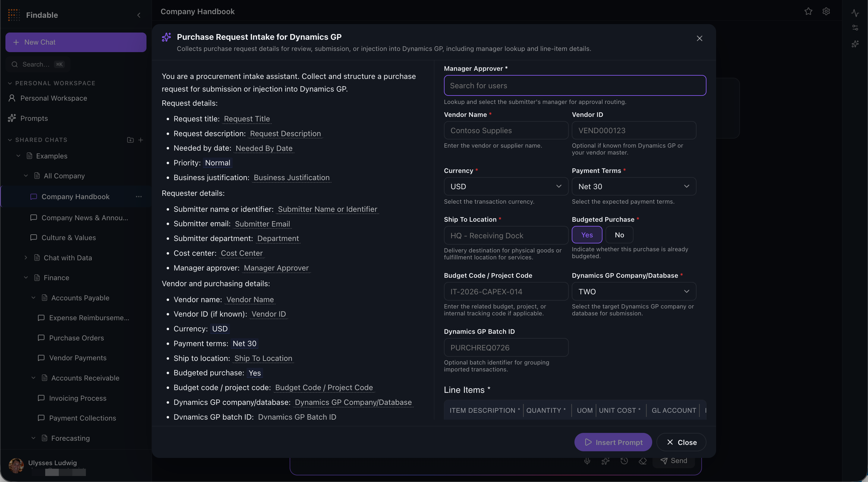Click the Submitter Email placeholder
The image size is (868, 482).
pos(262,224)
